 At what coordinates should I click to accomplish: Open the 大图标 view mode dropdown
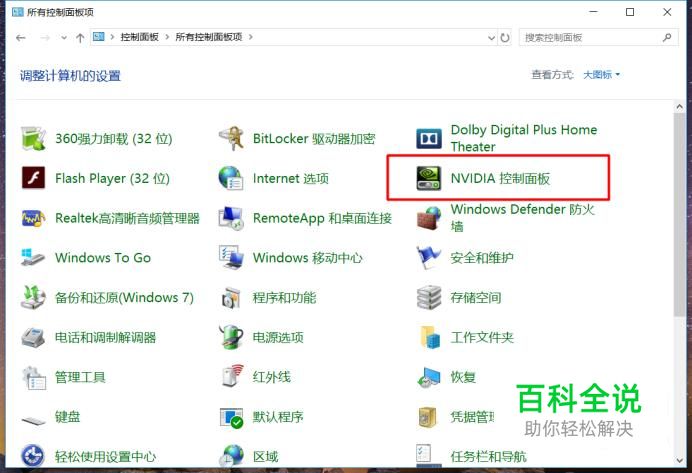pos(602,75)
